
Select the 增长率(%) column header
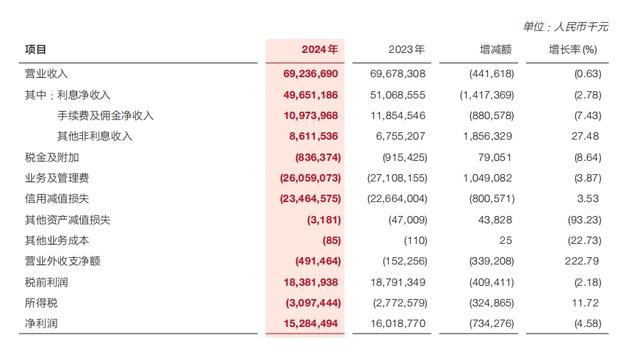pyautogui.click(x=573, y=49)
